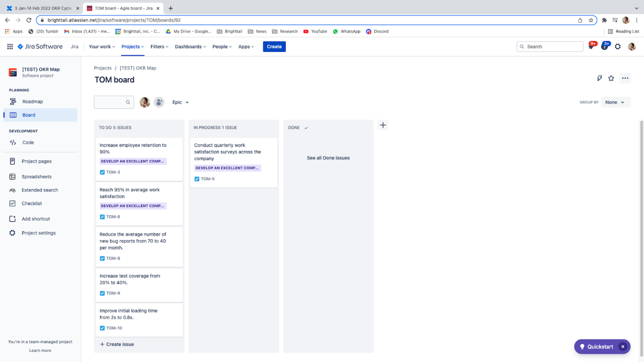Open the Help icon with 3+ badge
This screenshot has height=362, width=644.
[605, 47]
